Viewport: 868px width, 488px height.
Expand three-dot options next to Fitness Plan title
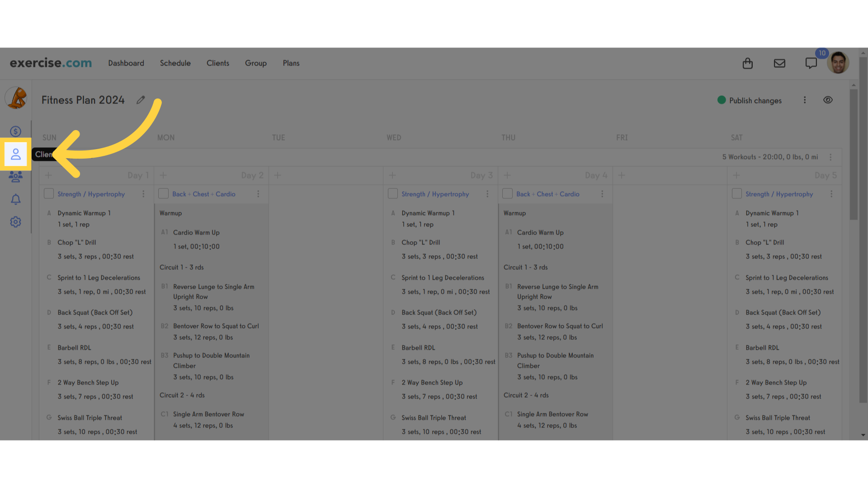coord(805,99)
